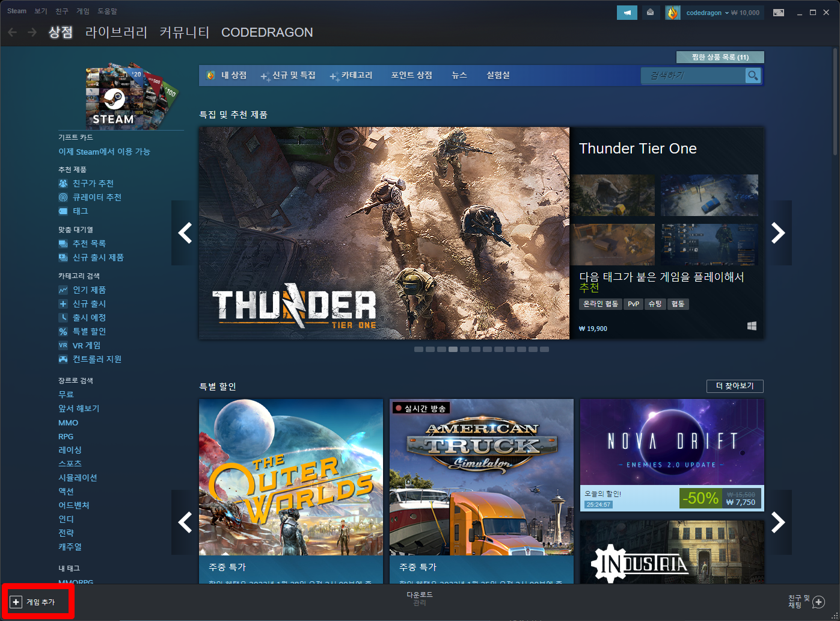This screenshot has width=840, height=621.
Task: Click the tags icon in sidebar
Action: [x=63, y=211]
